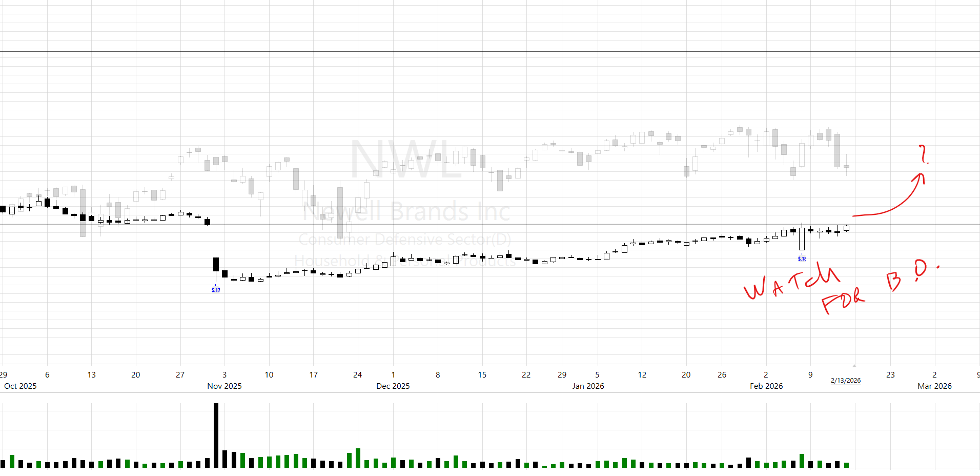This screenshot has height=476, width=980.
Task: Click the long white candle above $.18
Action: pyautogui.click(x=802, y=239)
